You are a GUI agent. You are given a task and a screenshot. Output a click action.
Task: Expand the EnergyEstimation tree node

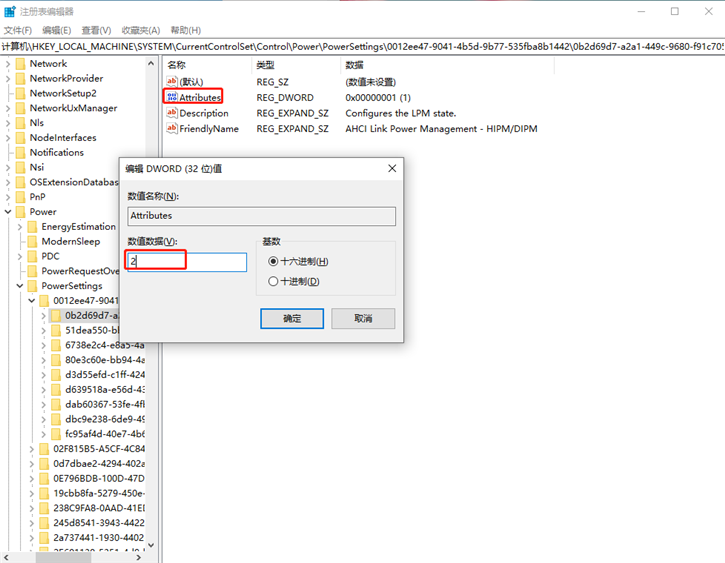20,227
